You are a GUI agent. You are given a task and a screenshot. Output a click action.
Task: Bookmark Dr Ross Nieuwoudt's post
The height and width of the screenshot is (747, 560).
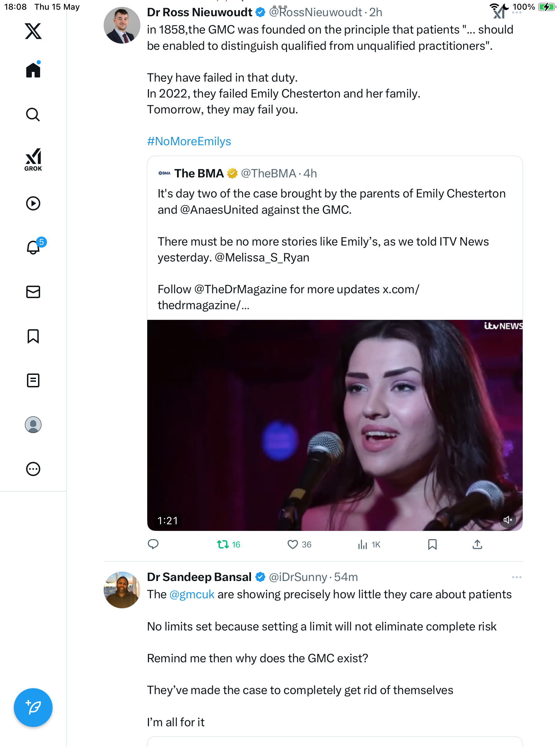[x=432, y=545]
